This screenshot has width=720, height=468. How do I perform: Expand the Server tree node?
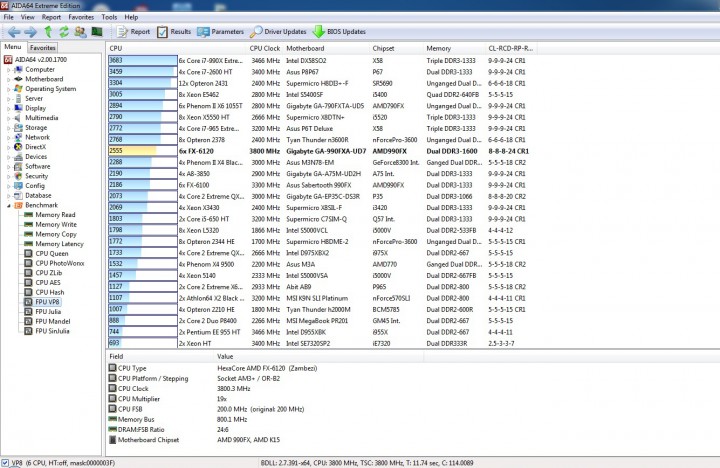(8, 99)
